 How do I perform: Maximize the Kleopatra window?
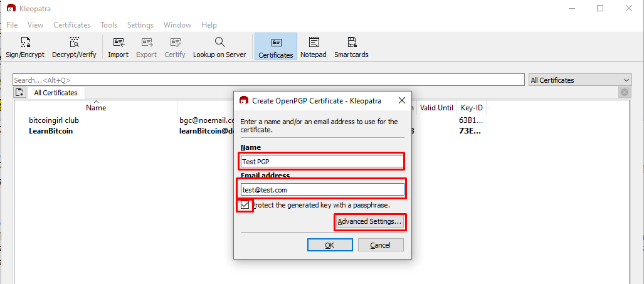pos(600,8)
